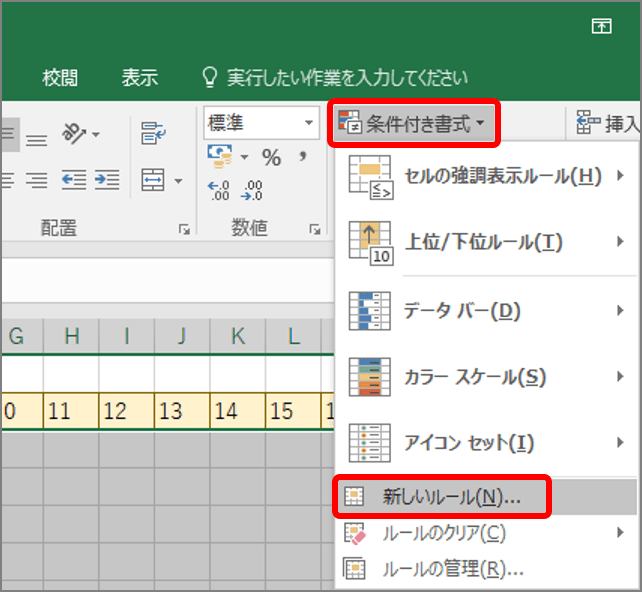Choose ルールのクリア(C) menu entry

(x=486, y=533)
